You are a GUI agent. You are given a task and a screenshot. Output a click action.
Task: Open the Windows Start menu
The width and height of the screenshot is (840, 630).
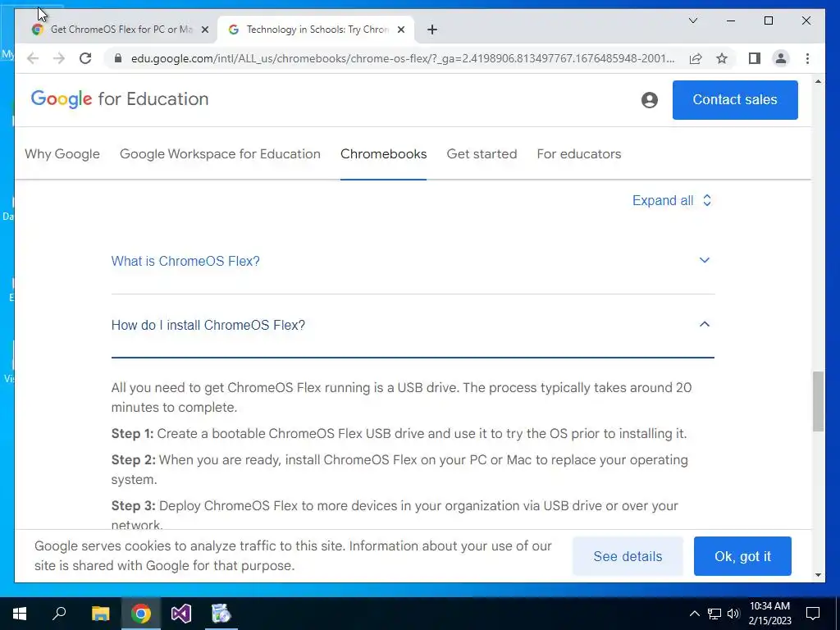pos(20,614)
